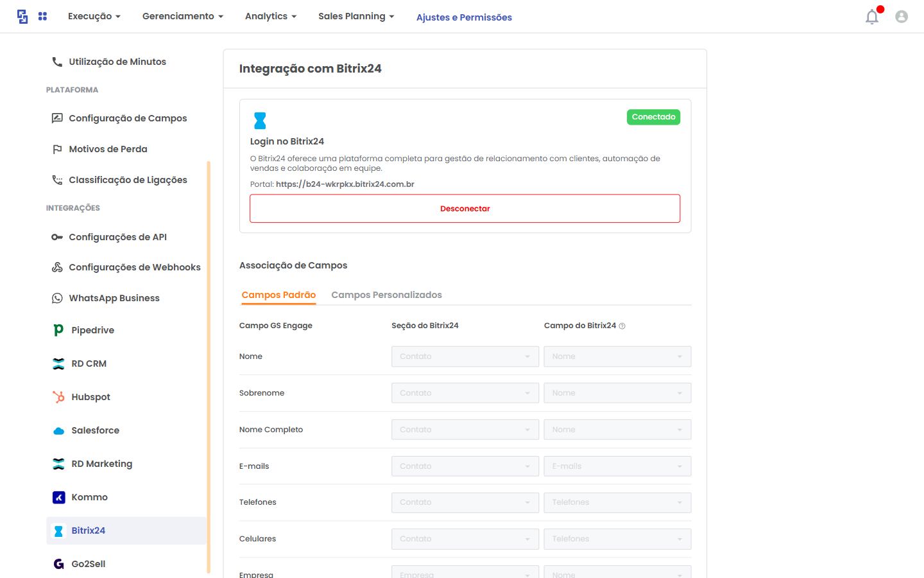
Task: Open the Gerenciamento menu
Action: pos(183,16)
